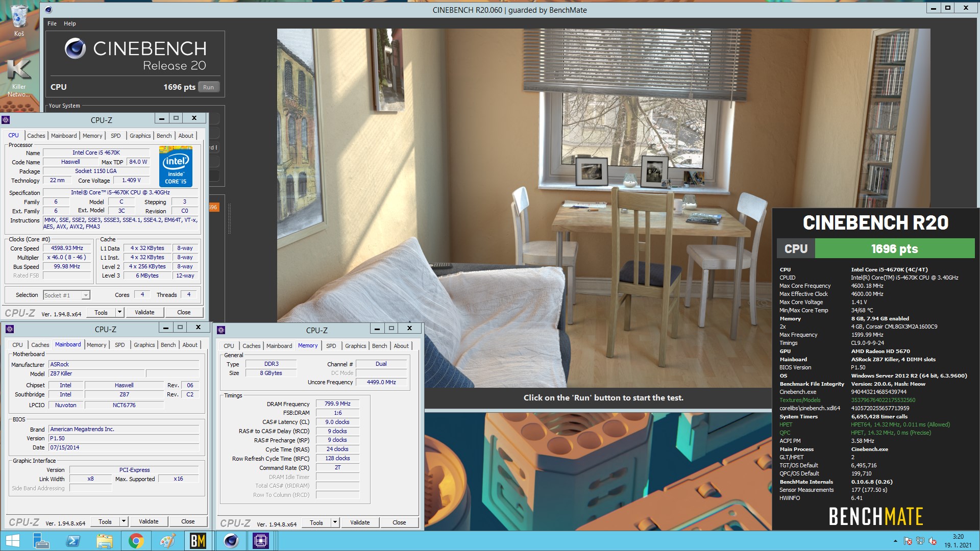Open the Killer Network desktop shortcut
The image size is (980, 551).
(x=19, y=77)
